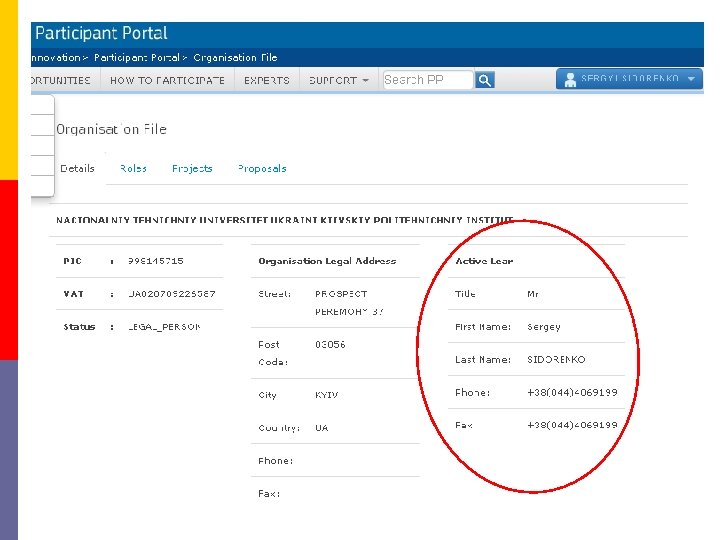Open the Sergyi Sidorenko account dropdown
Screen dimensions: 720x540
[629, 79]
